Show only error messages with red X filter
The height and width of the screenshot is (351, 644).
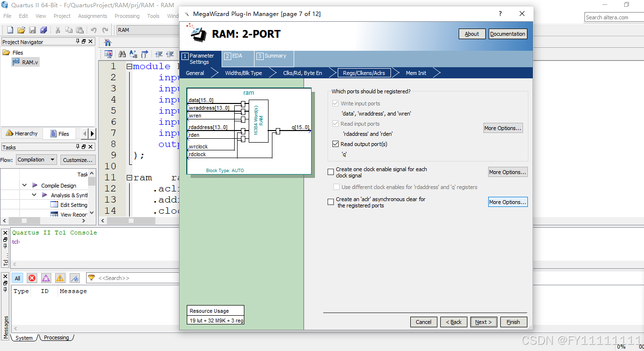click(x=32, y=278)
